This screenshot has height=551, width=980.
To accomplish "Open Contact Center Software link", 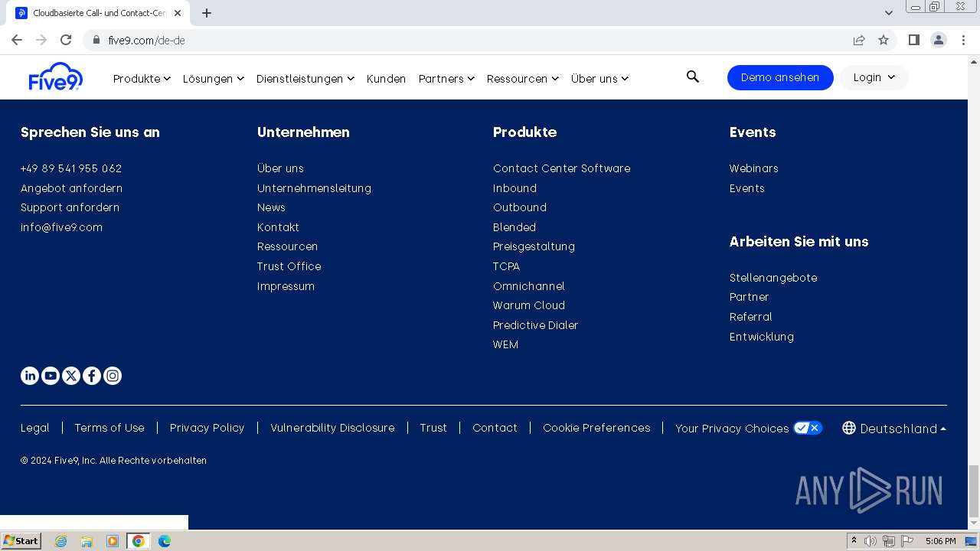I will (x=561, y=168).
